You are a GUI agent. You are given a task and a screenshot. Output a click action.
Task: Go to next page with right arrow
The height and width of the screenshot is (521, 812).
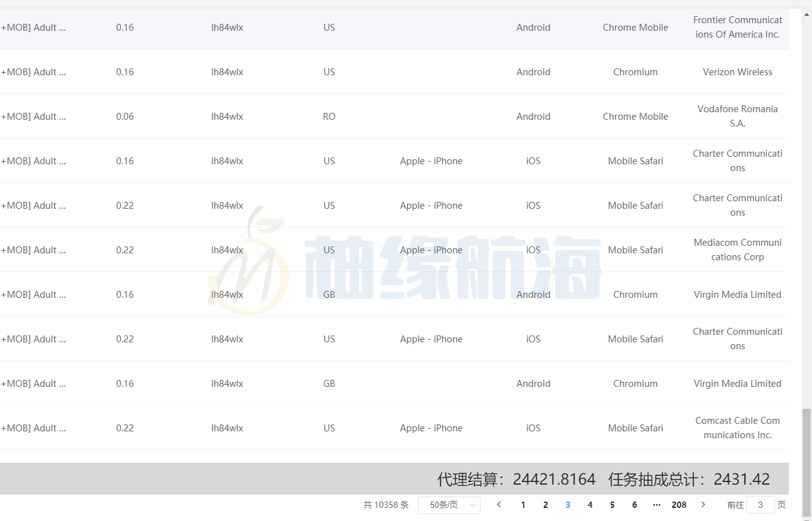pos(703,505)
